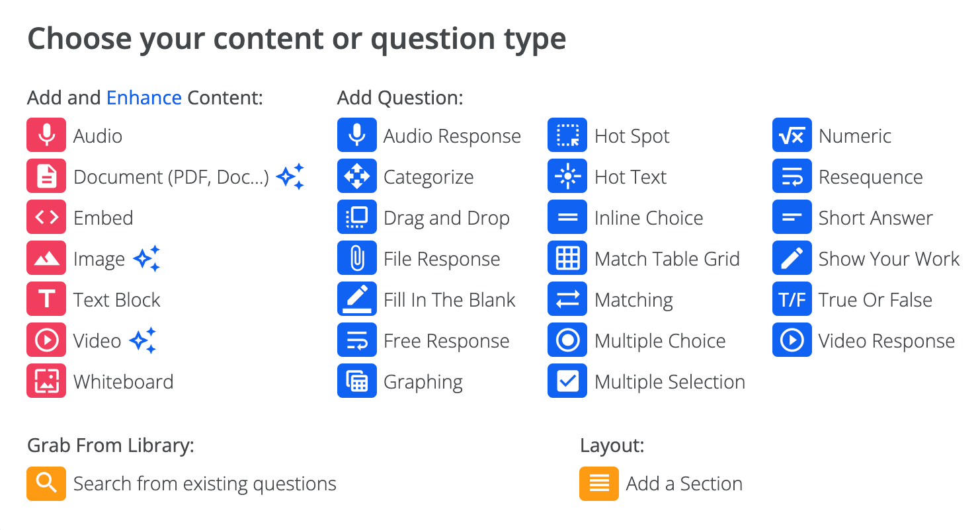Screen dimensions: 980x530
Task: Choose the Multiple Selection checkbox icon
Action: [567, 382]
